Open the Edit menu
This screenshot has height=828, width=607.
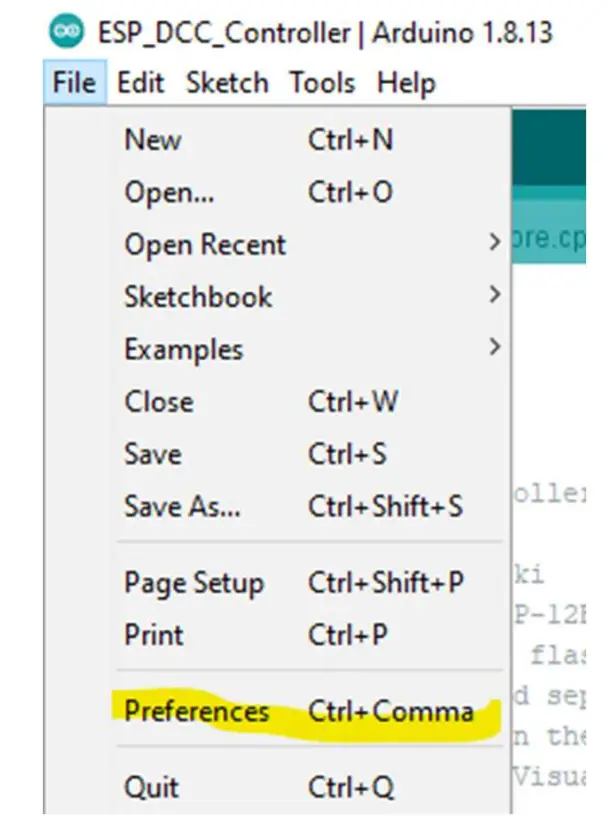141,83
